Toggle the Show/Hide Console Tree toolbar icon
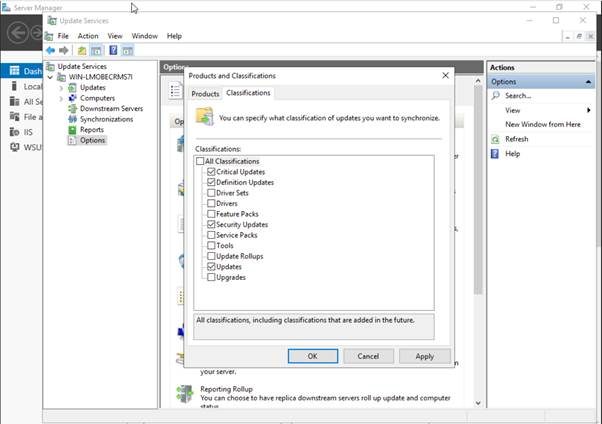Screen dimensions: 602x424 click(96, 50)
